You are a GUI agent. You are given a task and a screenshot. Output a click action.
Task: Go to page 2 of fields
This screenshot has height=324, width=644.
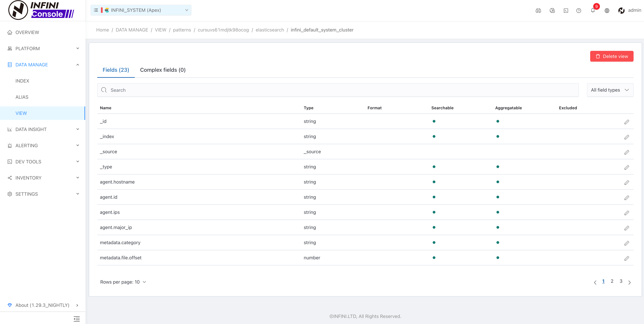click(x=612, y=281)
